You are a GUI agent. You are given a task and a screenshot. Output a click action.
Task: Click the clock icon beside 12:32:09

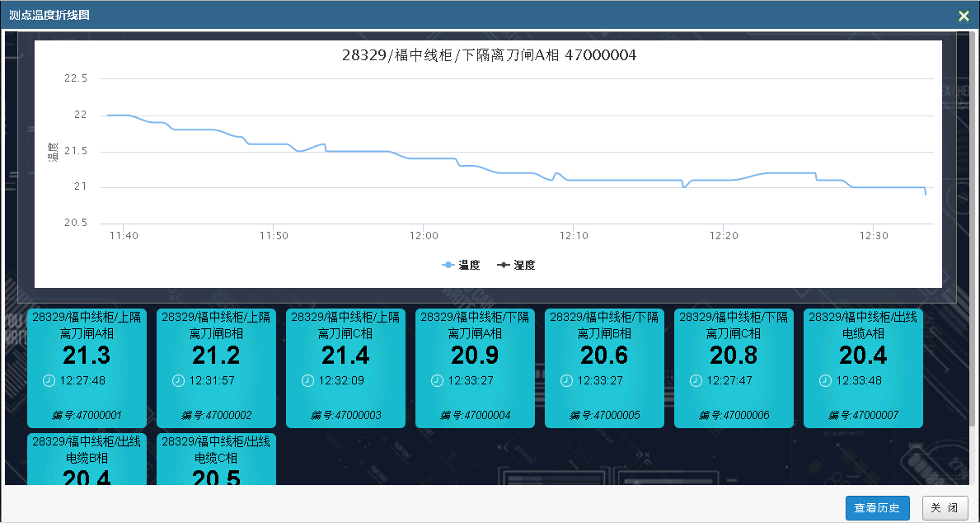[307, 380]
